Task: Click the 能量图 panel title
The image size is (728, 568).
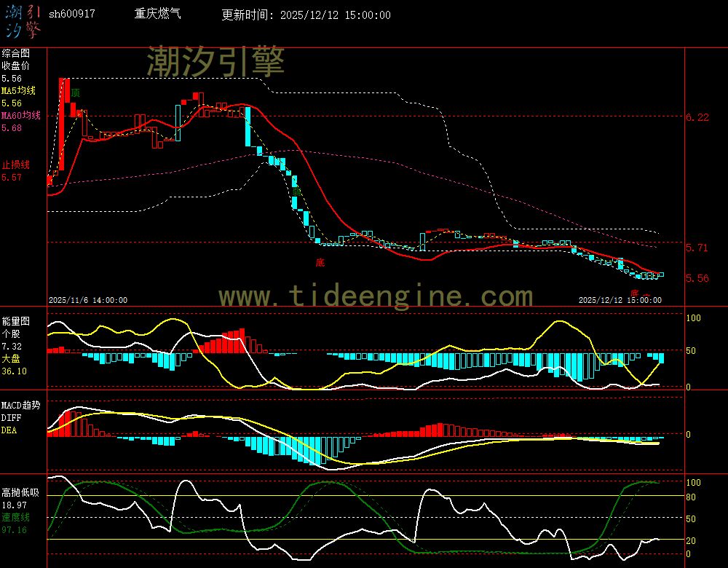Action: (x=15, y=321)
